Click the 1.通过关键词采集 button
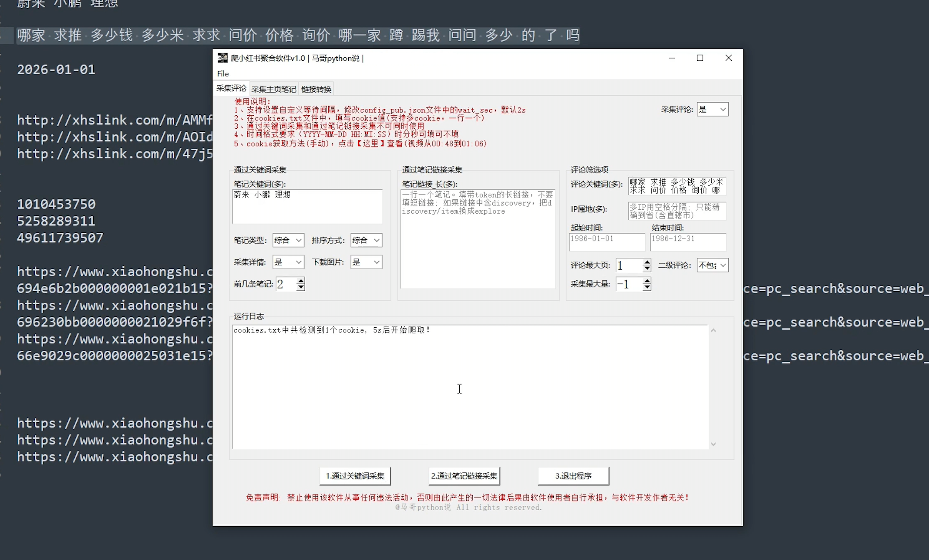This screenshot has width=929, height=560. tap(355, 476)
